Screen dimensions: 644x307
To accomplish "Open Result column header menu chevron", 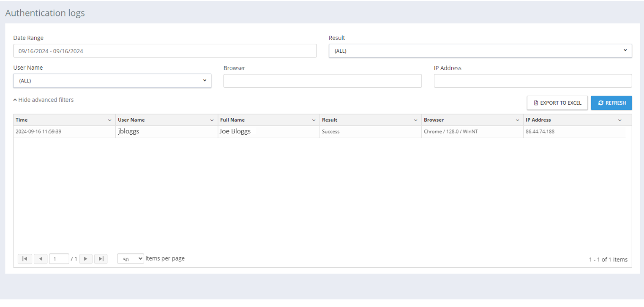I will point(415,120).
